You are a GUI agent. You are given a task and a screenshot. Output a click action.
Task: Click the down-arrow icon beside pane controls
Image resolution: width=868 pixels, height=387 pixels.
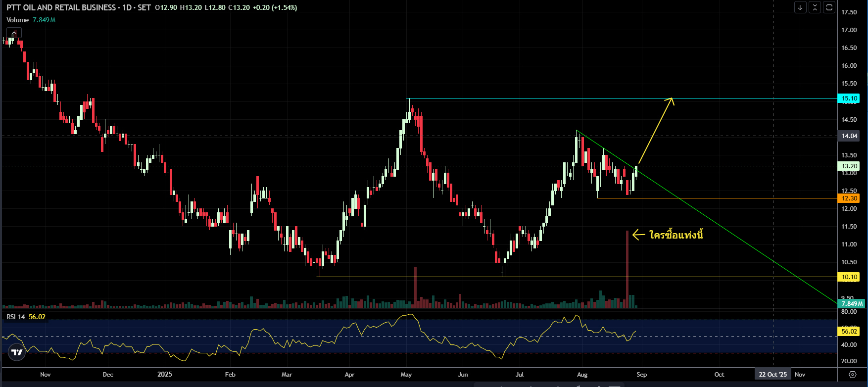800,7
